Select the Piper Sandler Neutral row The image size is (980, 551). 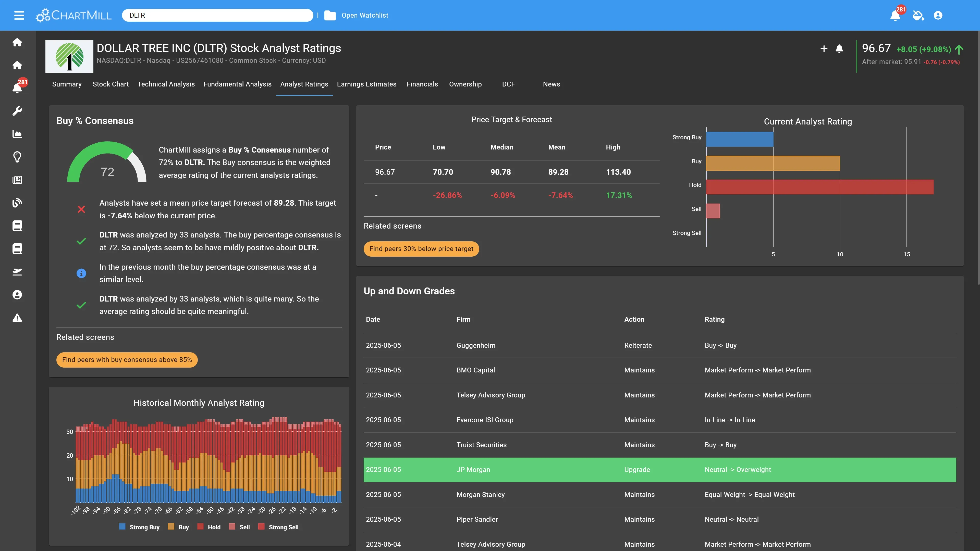[x=660, y=519]
